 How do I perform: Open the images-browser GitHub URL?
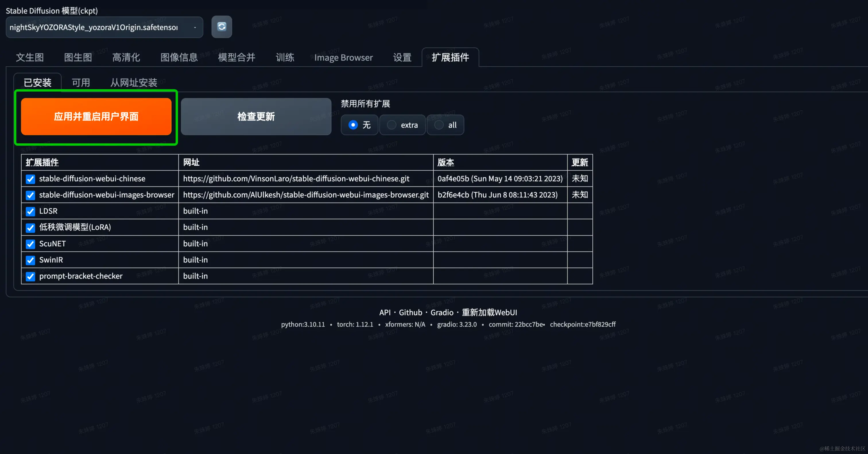point(306,195)
